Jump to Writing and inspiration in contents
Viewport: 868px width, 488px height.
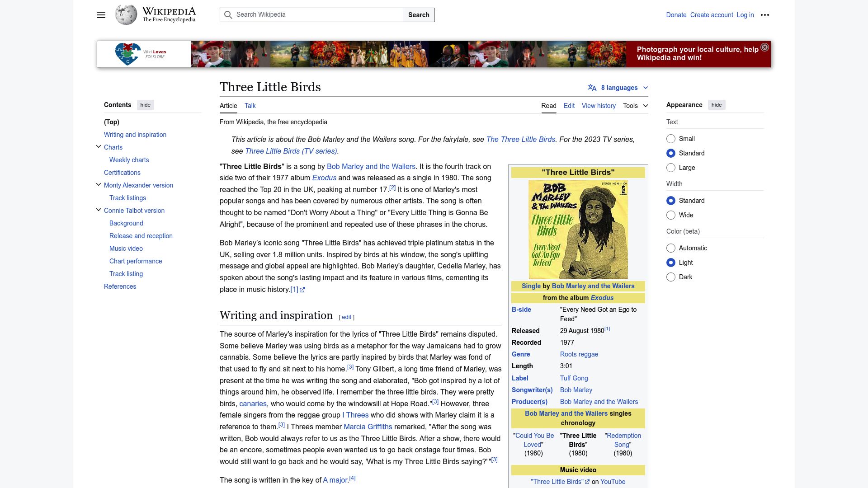[x=135, y=135]
